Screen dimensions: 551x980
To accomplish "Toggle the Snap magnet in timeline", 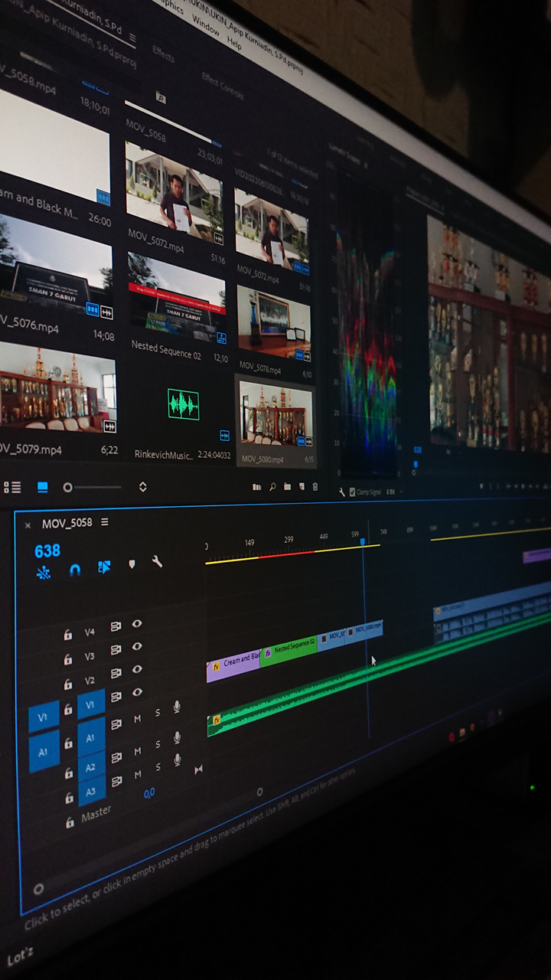I will 74,570.
